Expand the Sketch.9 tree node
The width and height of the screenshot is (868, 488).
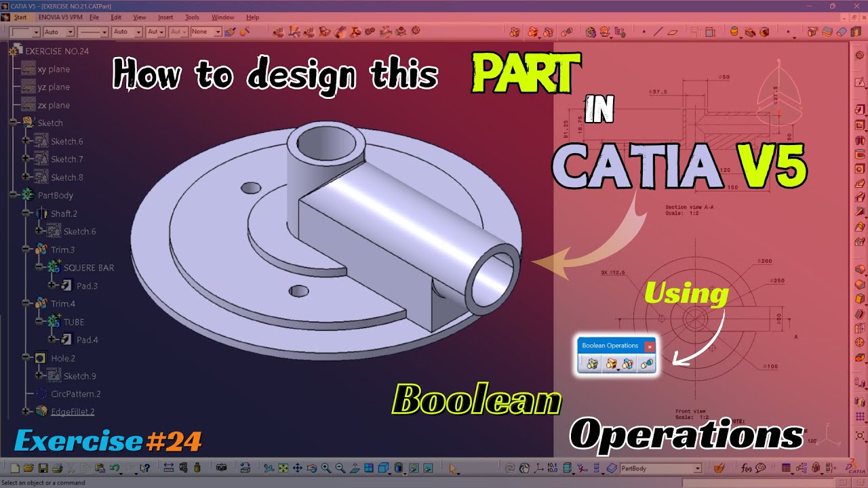(39, 375)
